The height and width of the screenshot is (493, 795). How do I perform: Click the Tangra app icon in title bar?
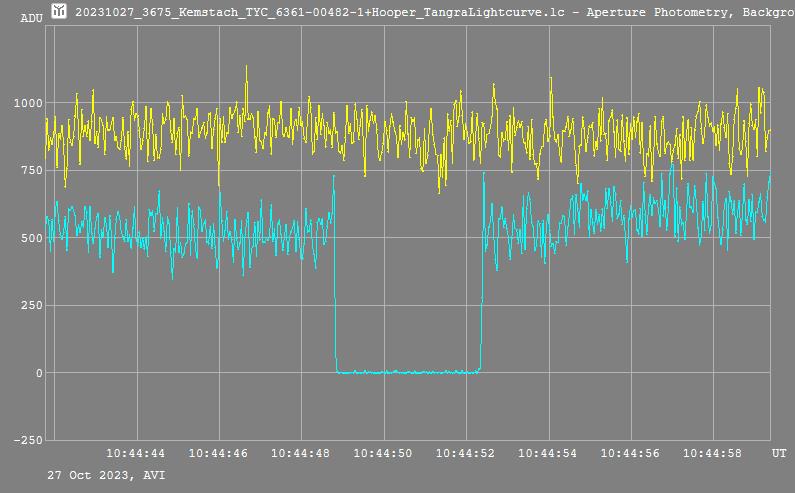coord(59,11)
